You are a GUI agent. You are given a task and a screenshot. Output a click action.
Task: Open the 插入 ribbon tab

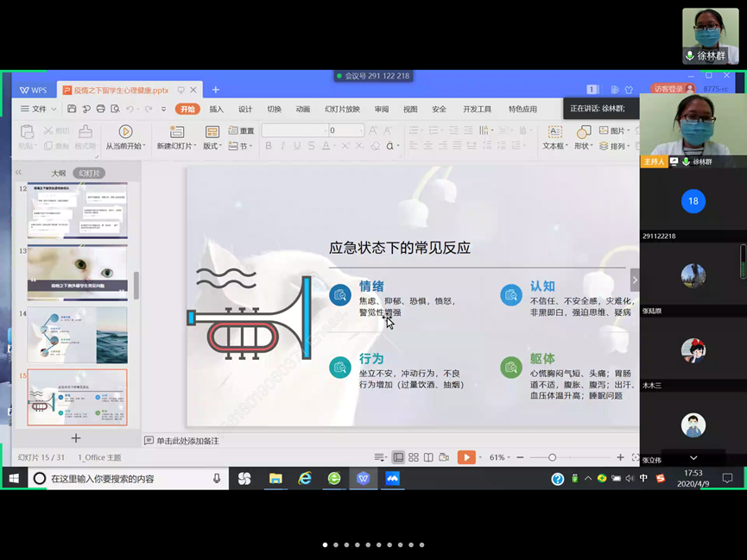click(216, 110)
